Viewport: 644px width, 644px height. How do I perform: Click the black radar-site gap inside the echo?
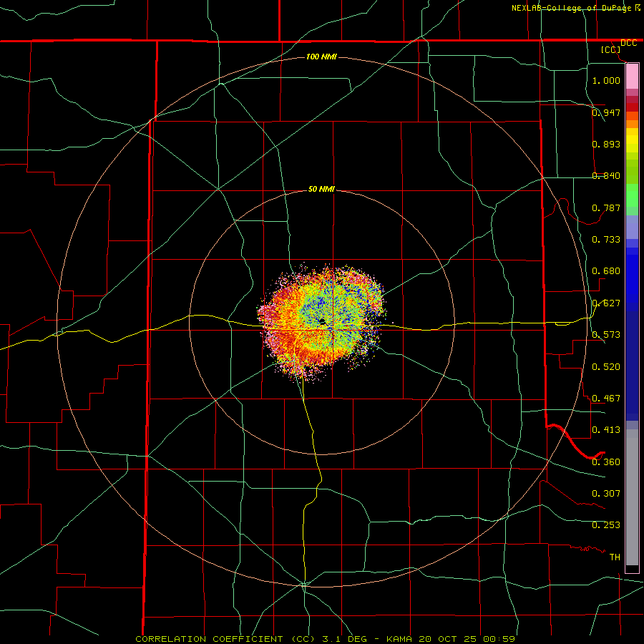322,321
